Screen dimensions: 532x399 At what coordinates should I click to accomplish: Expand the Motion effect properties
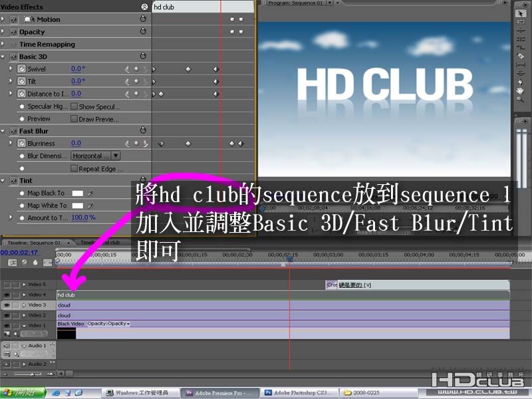tap(3, 19)
